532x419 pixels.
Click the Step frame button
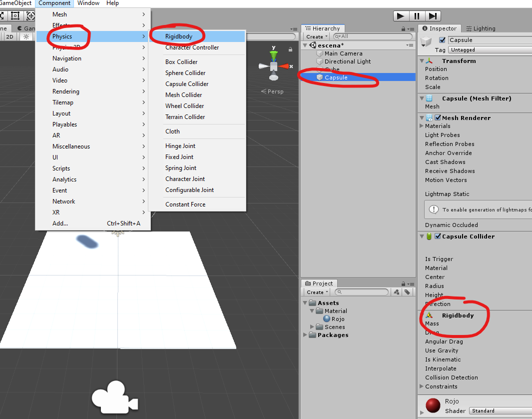point(433,16)
